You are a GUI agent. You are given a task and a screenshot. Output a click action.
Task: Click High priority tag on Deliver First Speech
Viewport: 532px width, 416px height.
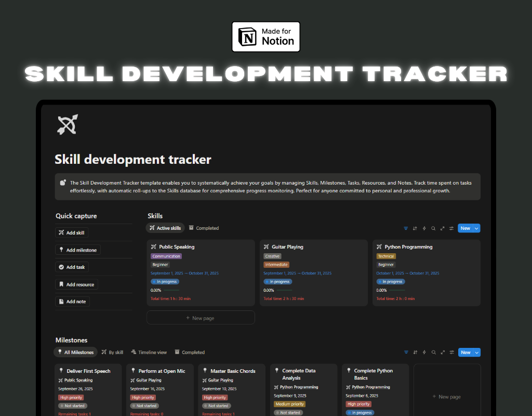point(71,397)
